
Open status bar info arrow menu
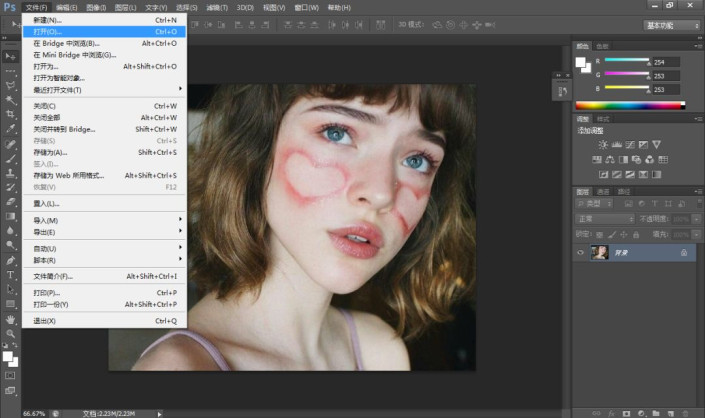159,414
